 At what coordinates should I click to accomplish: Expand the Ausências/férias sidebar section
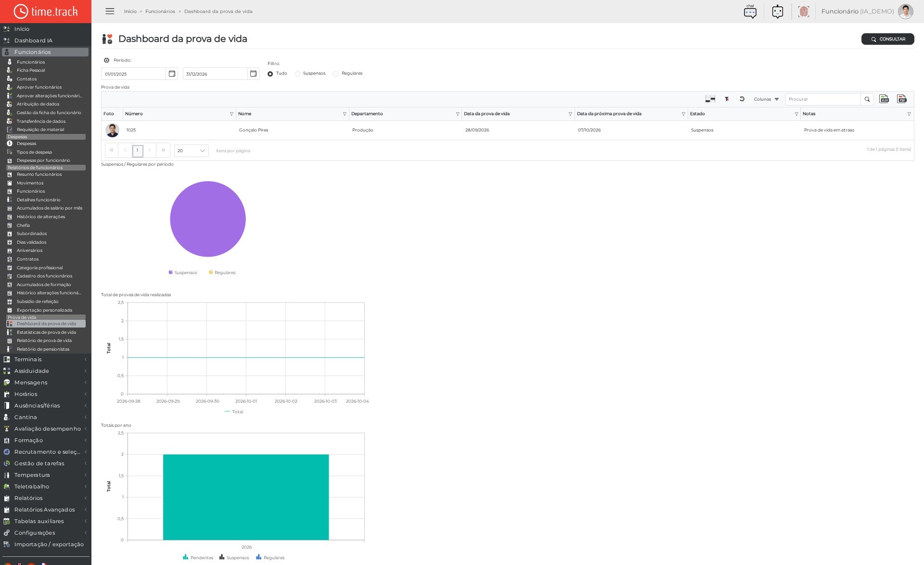coord(45,406)
